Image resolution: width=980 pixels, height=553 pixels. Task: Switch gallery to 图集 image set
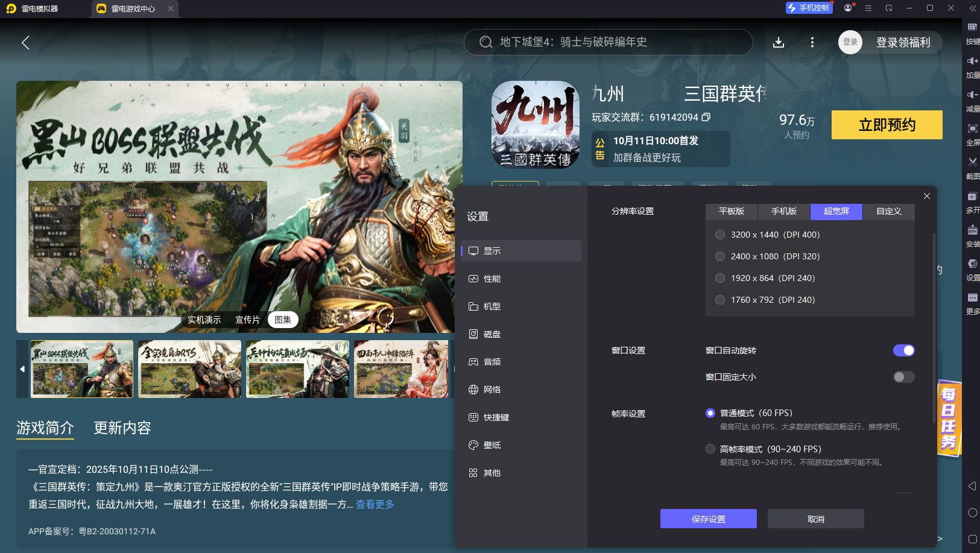(x=283, y=320)
